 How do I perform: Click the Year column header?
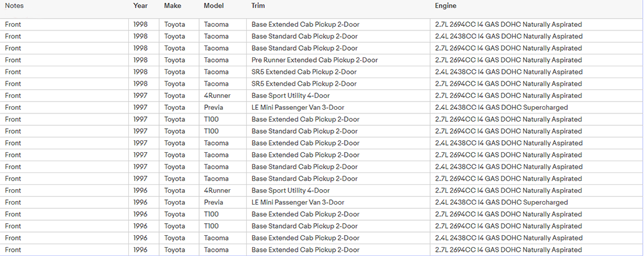(x=141, y=6)
